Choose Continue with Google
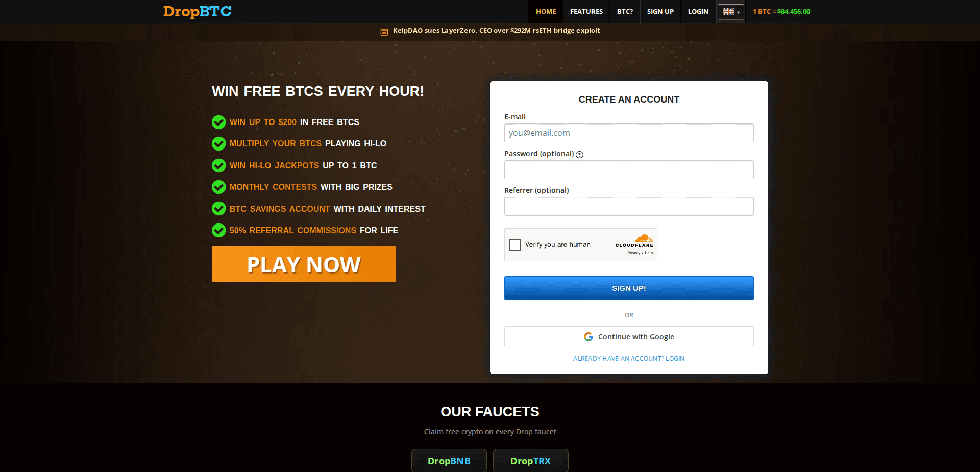This screenshot has width=980, height=472. (629, 337)
